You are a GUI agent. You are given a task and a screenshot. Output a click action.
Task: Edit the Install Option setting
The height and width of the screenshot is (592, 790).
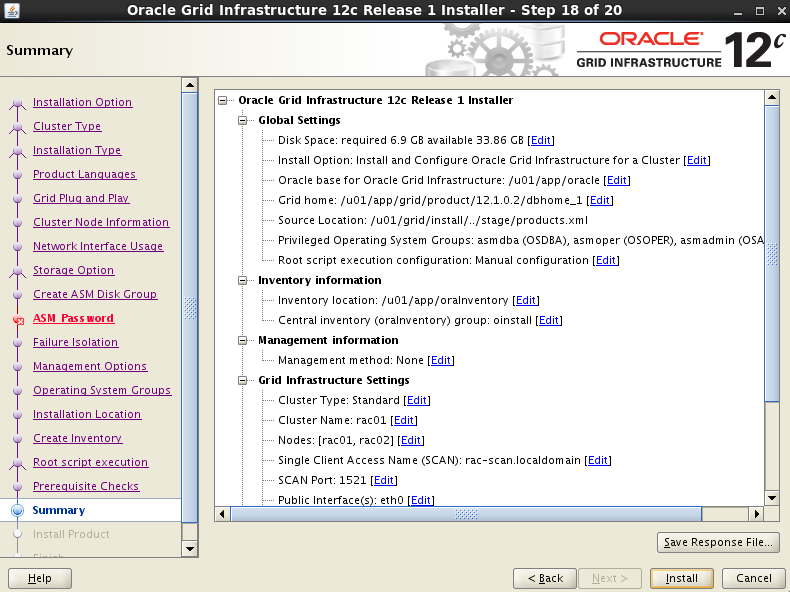click(697, 160)
